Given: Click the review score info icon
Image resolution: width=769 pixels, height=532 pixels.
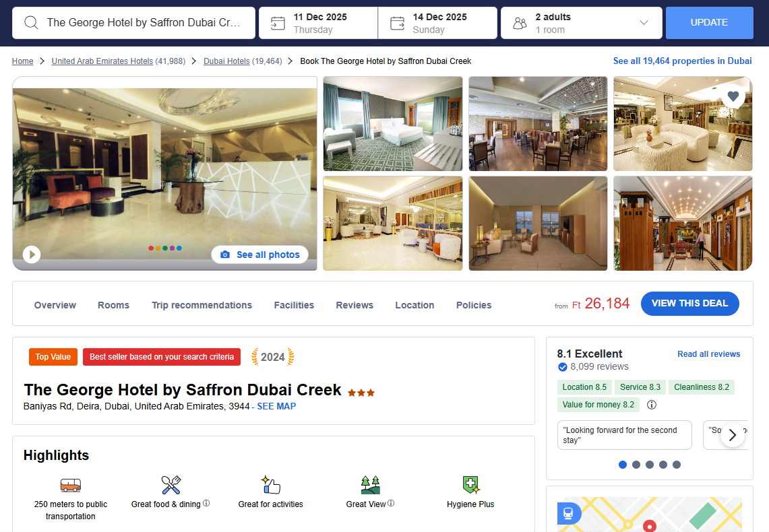Looking at the screenshot, I should point(651,405).
